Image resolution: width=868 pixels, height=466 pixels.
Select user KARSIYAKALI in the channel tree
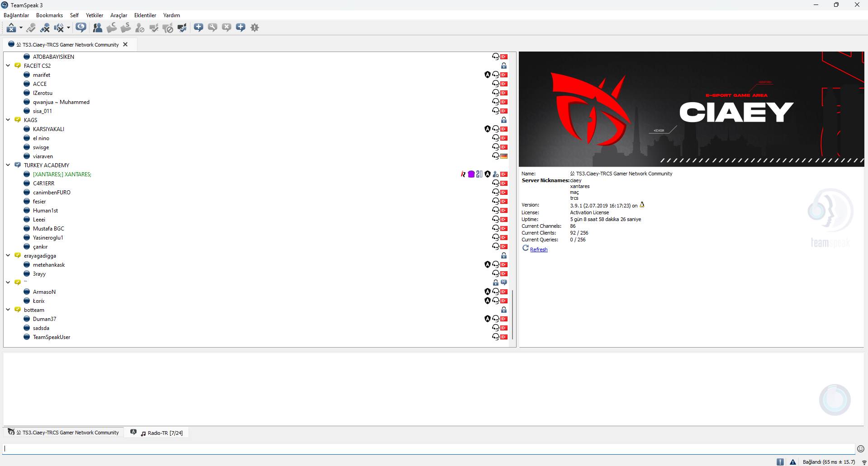pyautogui.click(x=48, y=129)
